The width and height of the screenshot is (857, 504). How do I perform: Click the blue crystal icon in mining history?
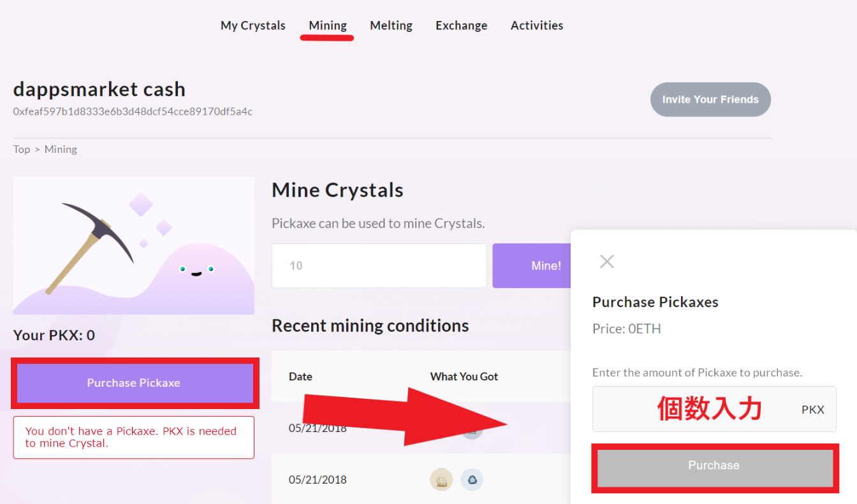coord(472,480)
